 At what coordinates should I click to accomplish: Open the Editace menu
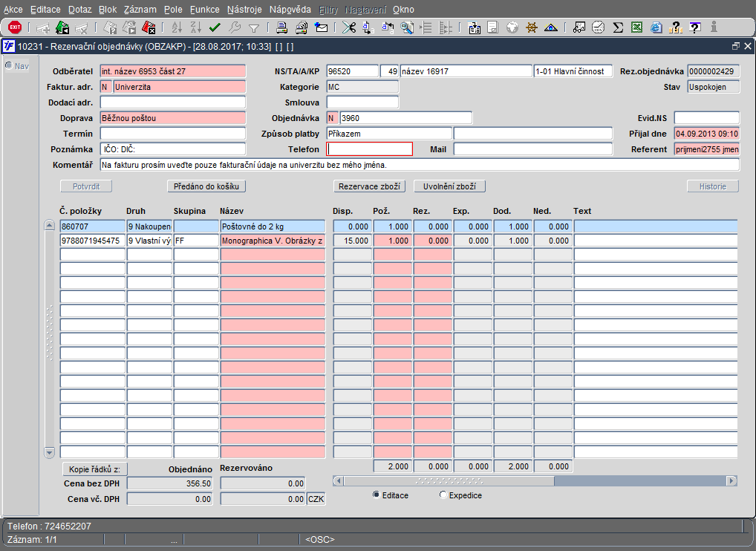(x=45, y=9)
